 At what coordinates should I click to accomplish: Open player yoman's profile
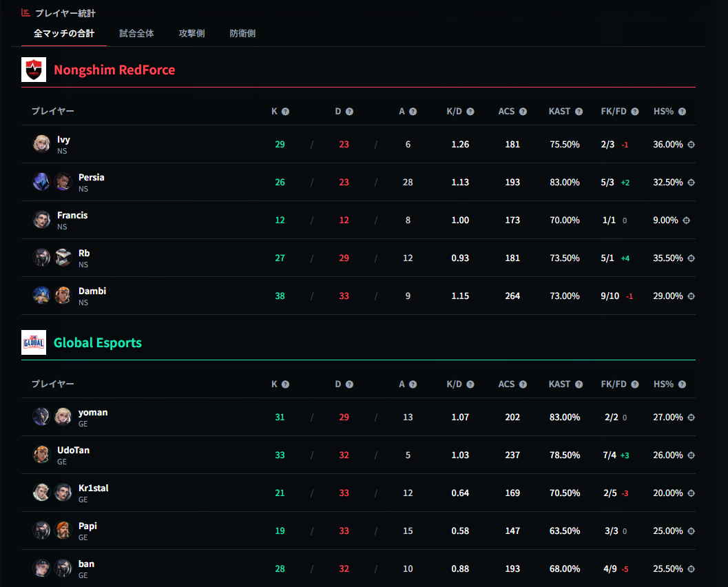point(93,413)
